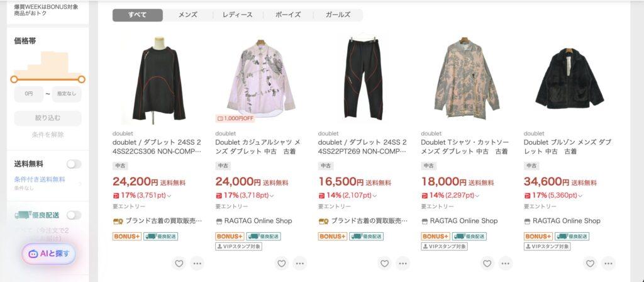The image size is (644, 282).
Task: Select the レディース category tab
Action: (238, 15)
